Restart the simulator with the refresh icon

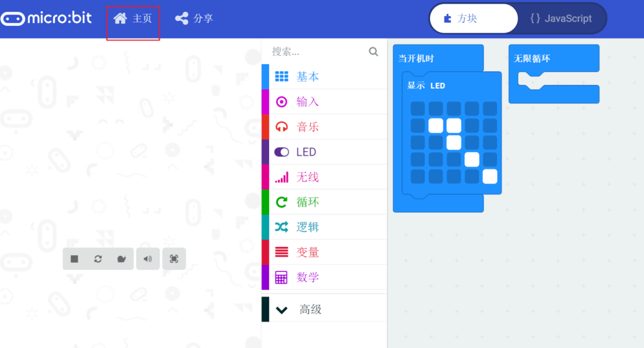[x=98, y=259]
